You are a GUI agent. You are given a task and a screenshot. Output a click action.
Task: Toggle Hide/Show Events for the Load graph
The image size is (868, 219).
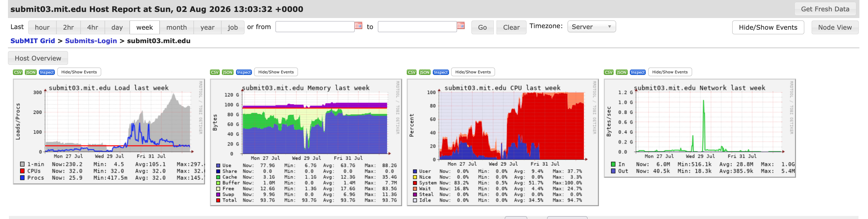pos(79,72)
